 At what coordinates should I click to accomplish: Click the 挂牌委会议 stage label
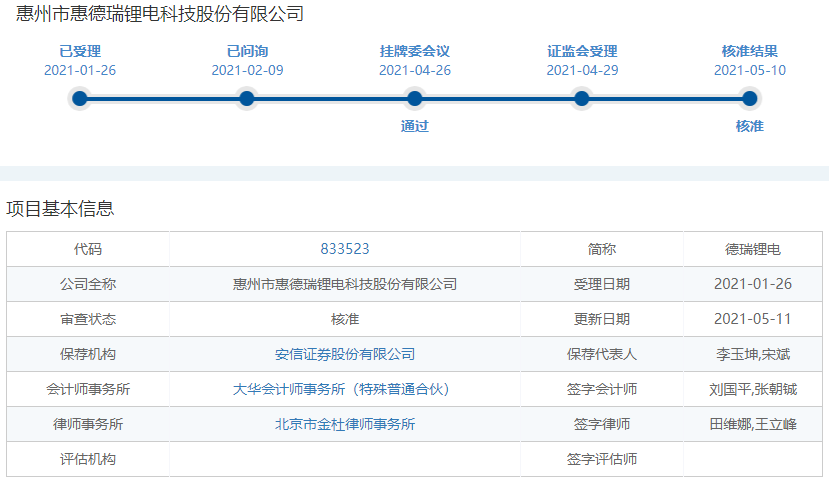[414, 51]
